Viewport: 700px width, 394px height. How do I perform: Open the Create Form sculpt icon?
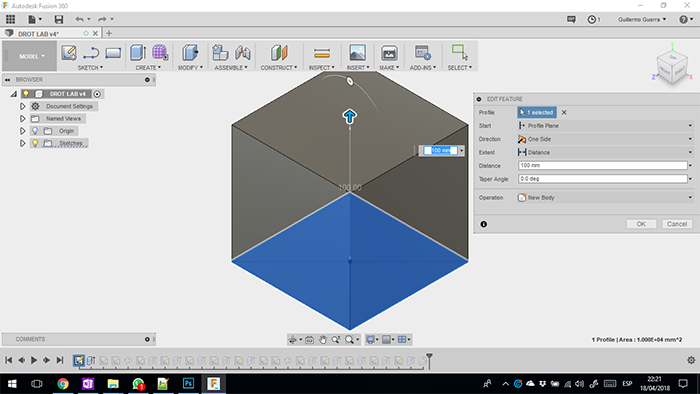pos(160,53)
